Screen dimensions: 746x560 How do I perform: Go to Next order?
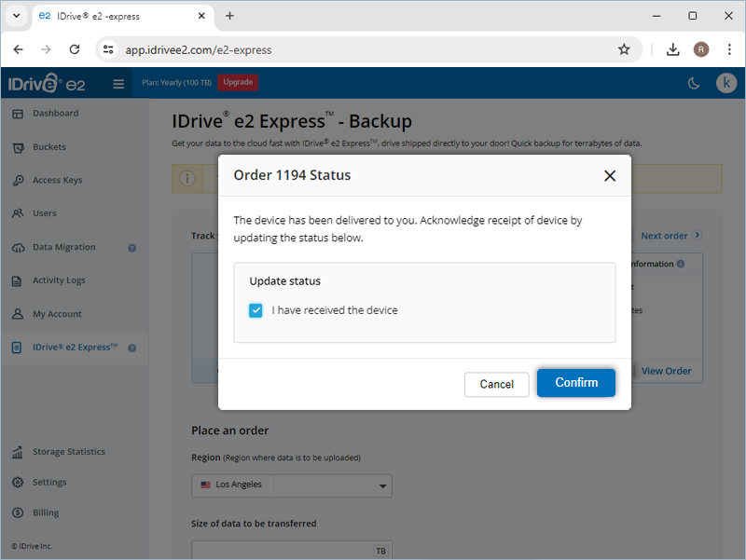click(x=671, y=236)
